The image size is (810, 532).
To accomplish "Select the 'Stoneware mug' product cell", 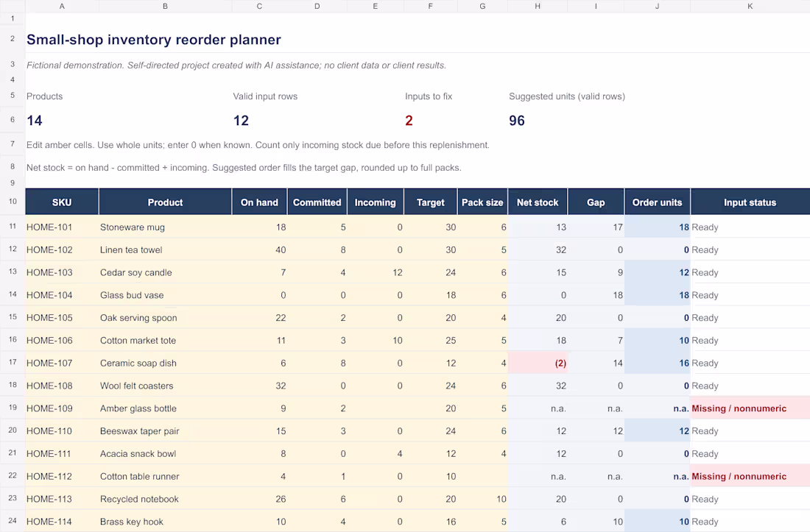I will 165,227.
